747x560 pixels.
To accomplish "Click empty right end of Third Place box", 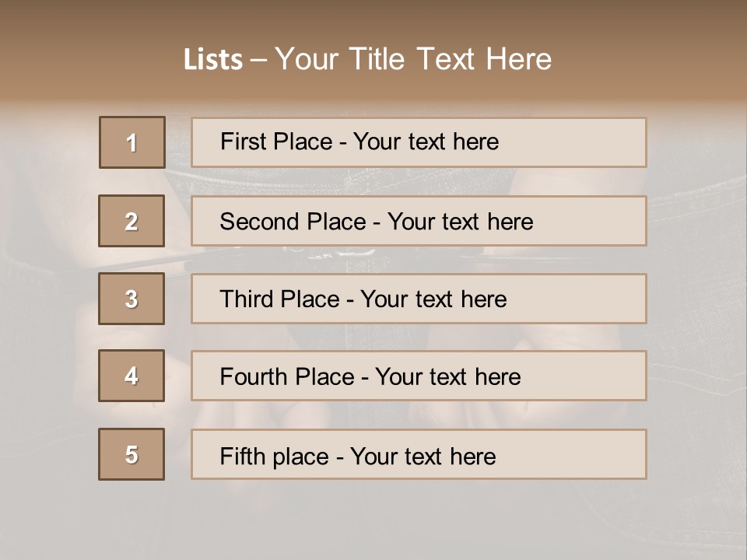I will [x=591, y=299].
